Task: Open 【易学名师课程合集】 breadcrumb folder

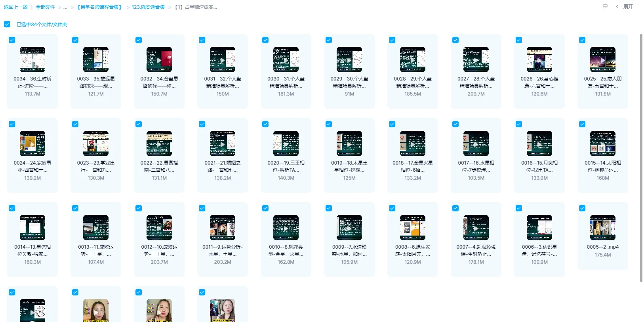Action: 99,7
